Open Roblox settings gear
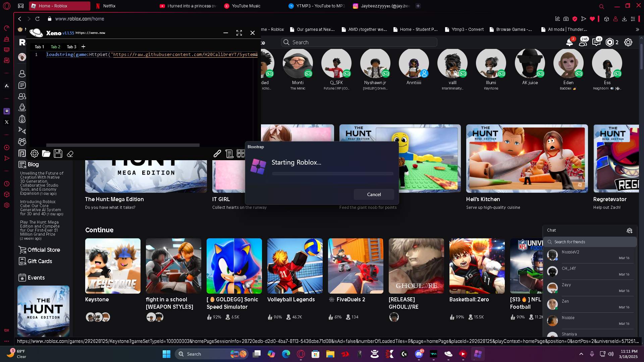 click(628, 42)
